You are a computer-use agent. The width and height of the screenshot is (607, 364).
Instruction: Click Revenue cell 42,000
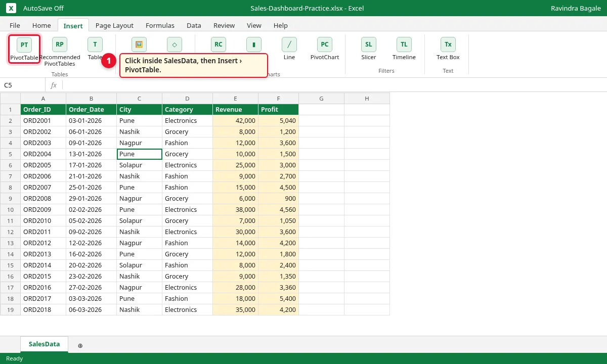[x=235, y=120]
